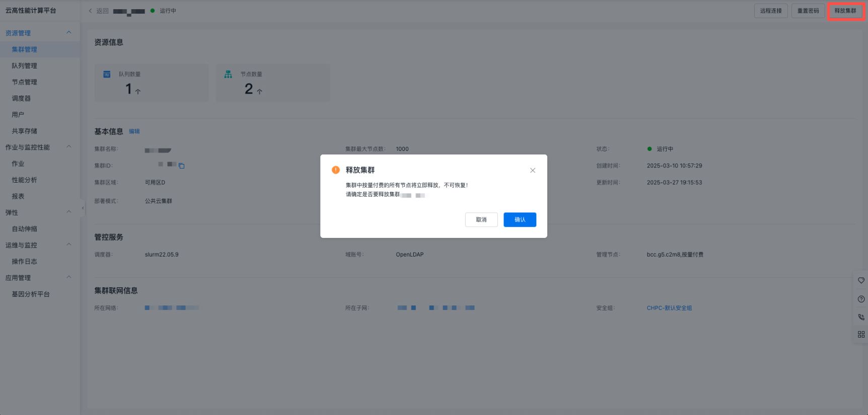Click the blurred 所在子网 subnet link

[x=436, y=308]
